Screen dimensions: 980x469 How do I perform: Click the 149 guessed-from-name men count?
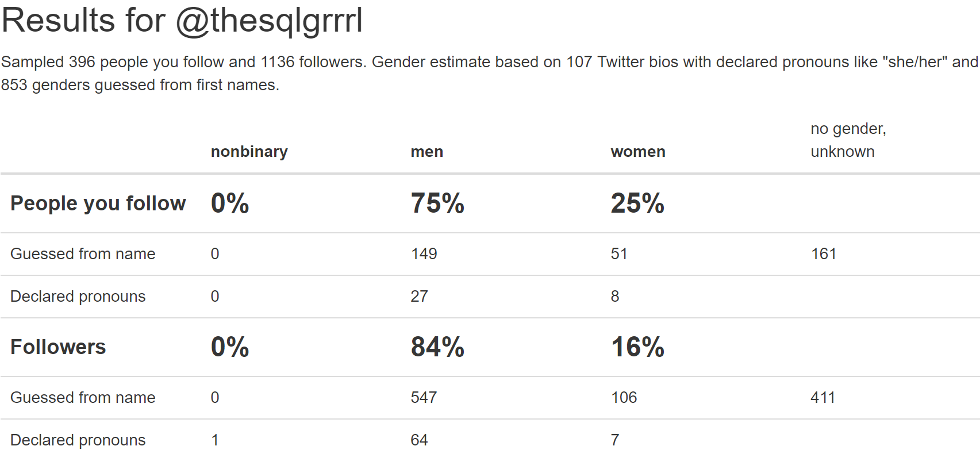pos(424,254)
